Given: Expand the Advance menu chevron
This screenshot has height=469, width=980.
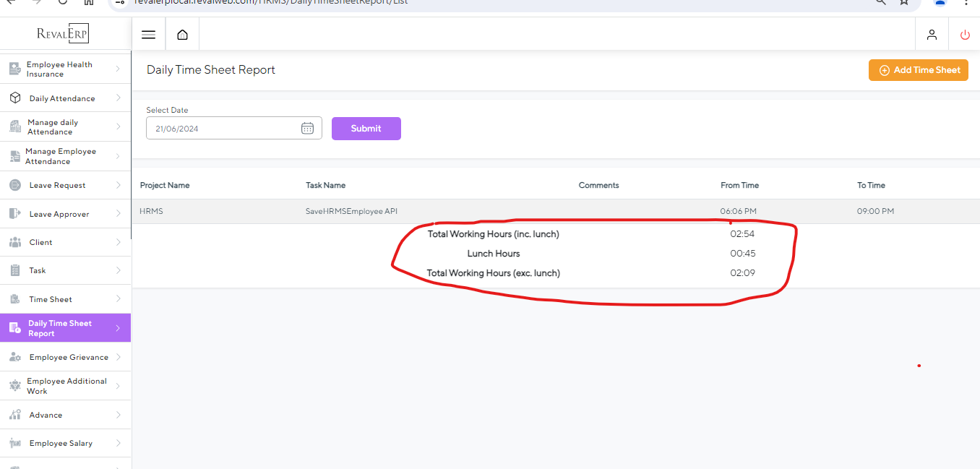Looking at the screenshot, I should [118, 415].
